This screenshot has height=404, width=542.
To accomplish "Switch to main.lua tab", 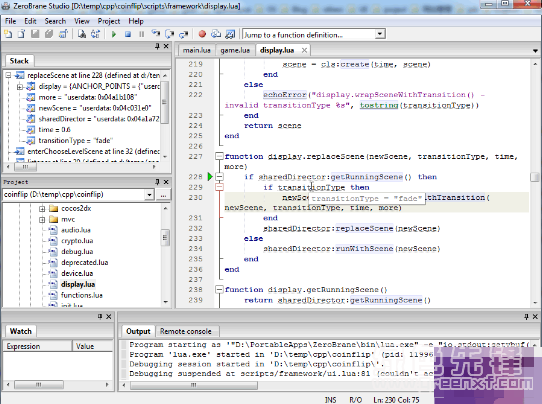I will pyautogui.click(x=196, y=50).
